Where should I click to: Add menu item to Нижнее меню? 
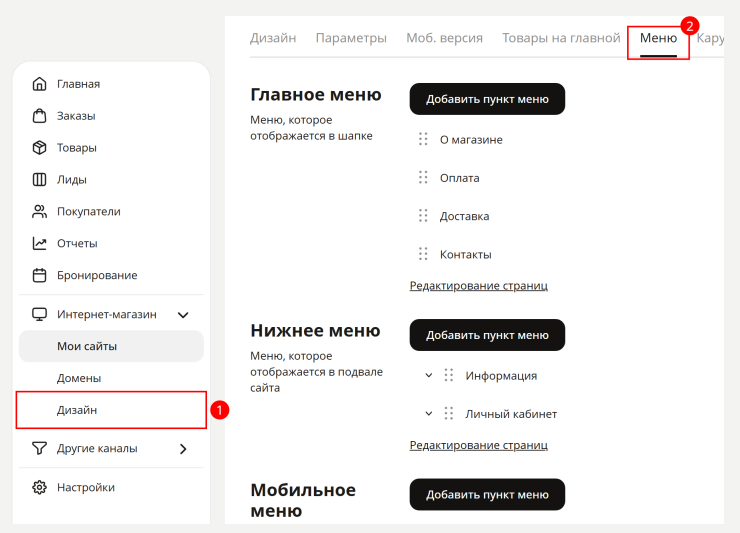(x=487, y=335)
